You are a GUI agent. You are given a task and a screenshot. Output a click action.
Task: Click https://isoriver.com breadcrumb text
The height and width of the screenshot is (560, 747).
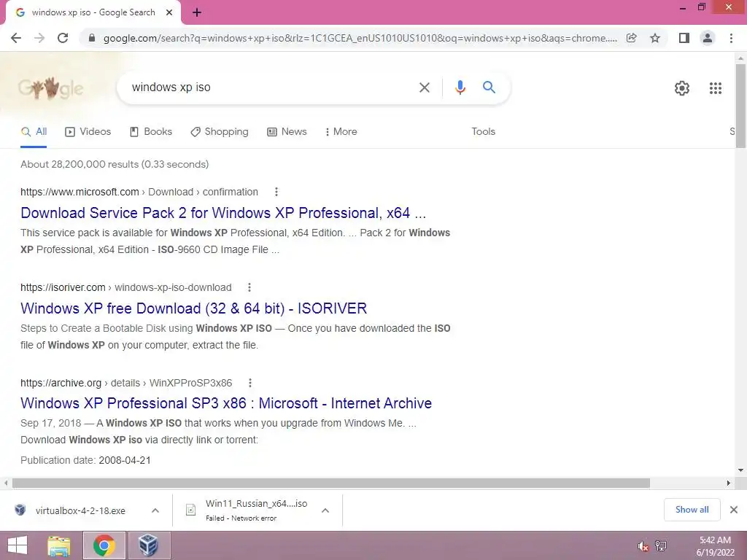point(63,287)
